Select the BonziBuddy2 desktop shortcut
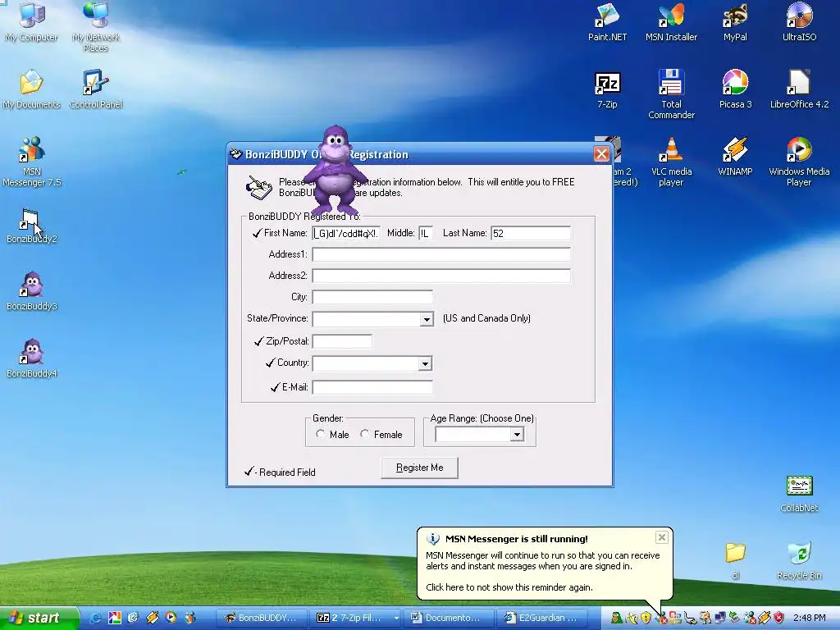This screenshot has width=840, height=630. (32, 225)
